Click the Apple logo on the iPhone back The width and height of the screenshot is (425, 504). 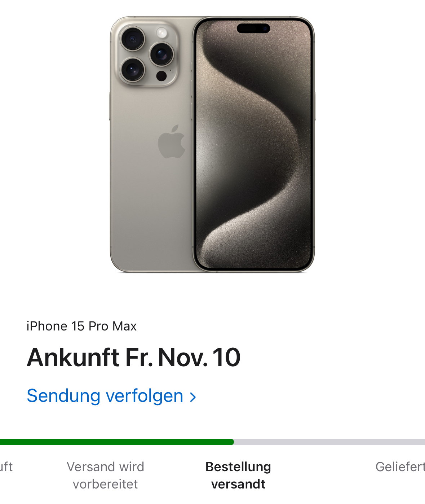172,141
